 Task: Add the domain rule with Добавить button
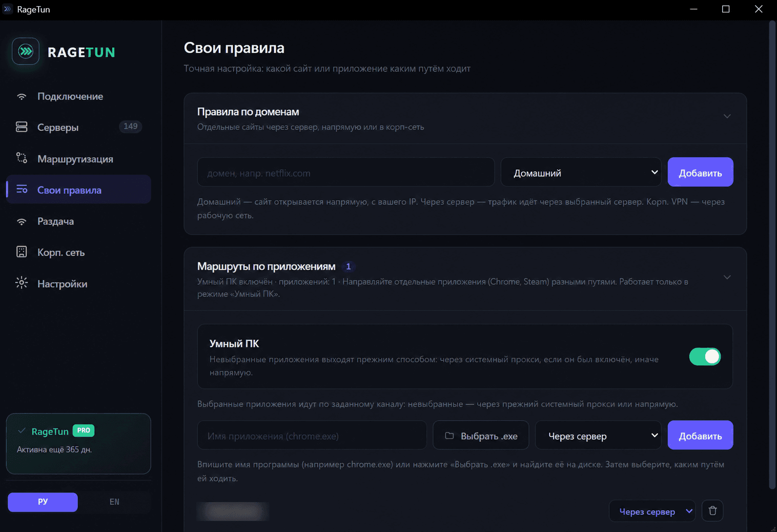(700, 172)
